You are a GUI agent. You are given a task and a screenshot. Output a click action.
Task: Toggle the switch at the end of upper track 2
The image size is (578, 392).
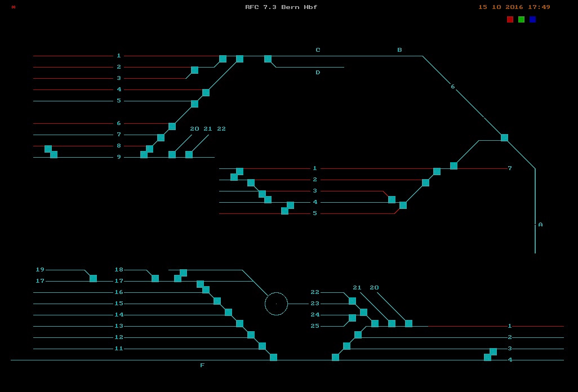[x=194, y=70]
